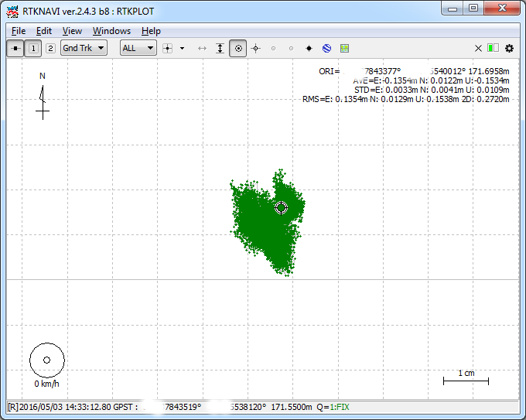The image size is (526, 420).
Task: Open the ALL quality filter dropdown
Action: [138, 48]
